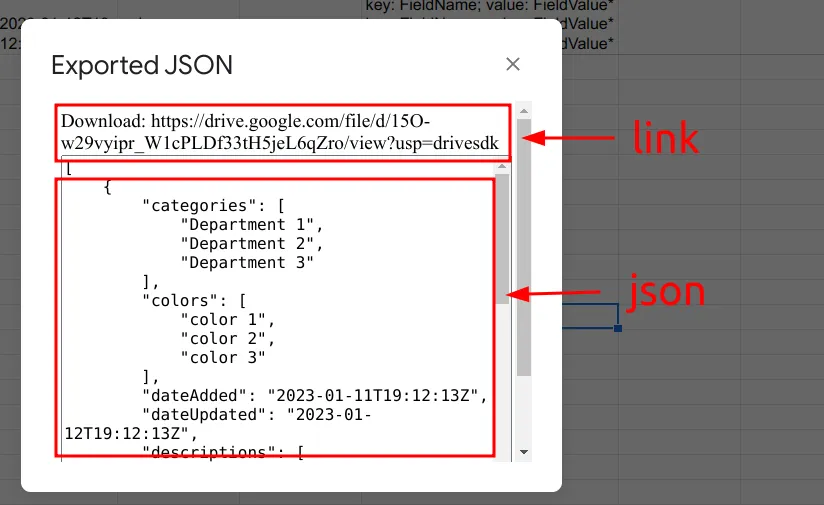
Task: Click the "descriptions" key line
Action: click(223, 452)
